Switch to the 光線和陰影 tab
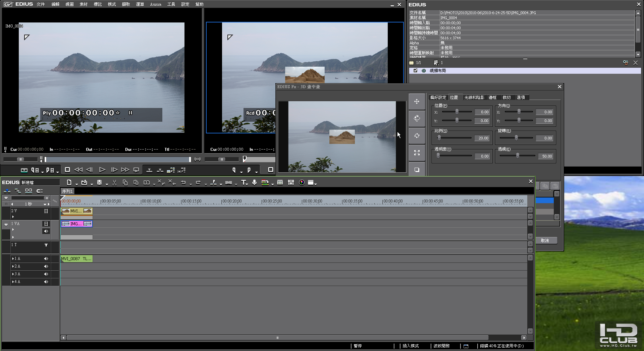The height and width of the screenshot is (351, 644). coord(474,98)
